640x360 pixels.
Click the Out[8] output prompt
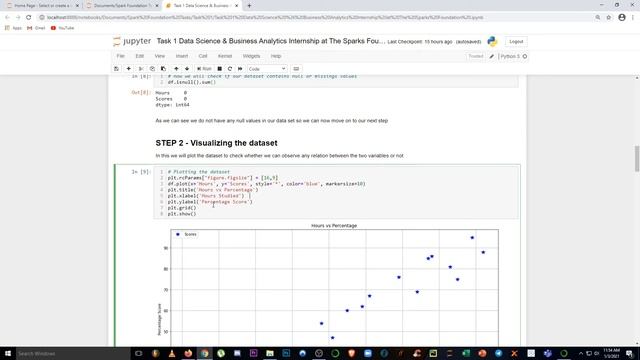tap(141, 93)
